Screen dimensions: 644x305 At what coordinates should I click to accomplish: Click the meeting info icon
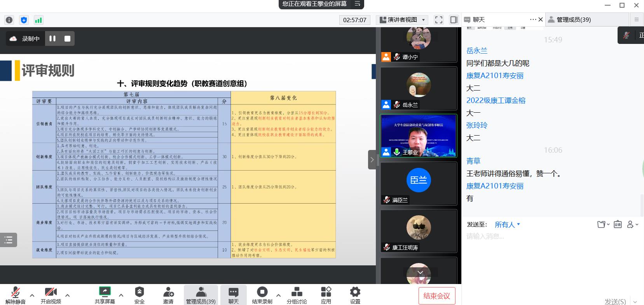tap(9, 20)
